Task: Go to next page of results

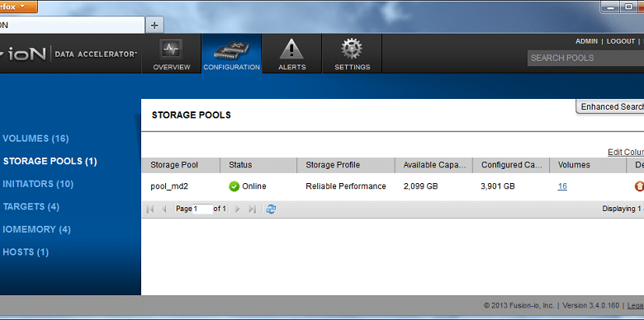Action: 237,209
